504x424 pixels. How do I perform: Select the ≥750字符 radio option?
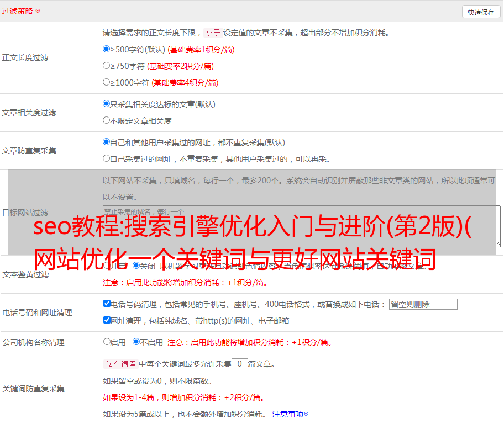click(107, 66)
